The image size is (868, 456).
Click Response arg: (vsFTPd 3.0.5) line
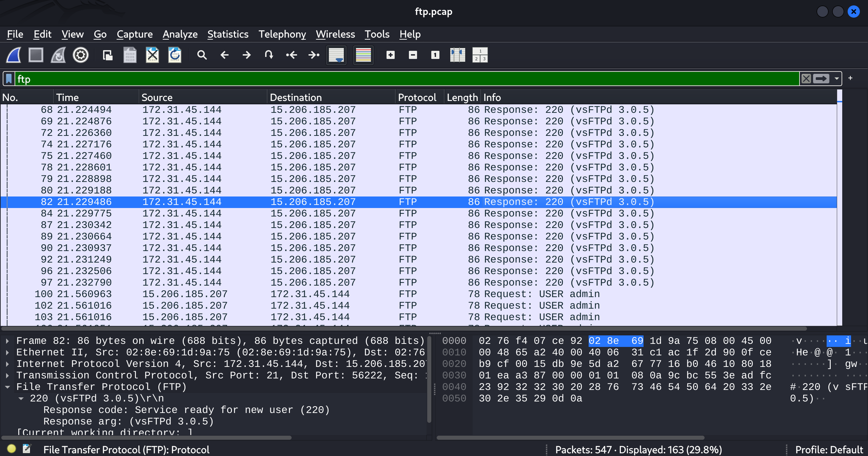tap(129, 421)
